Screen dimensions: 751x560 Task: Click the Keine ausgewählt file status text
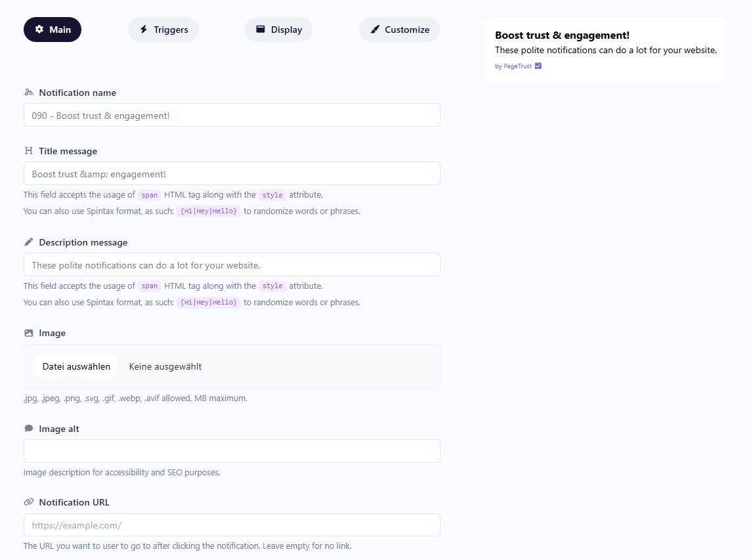coord(165,366)
